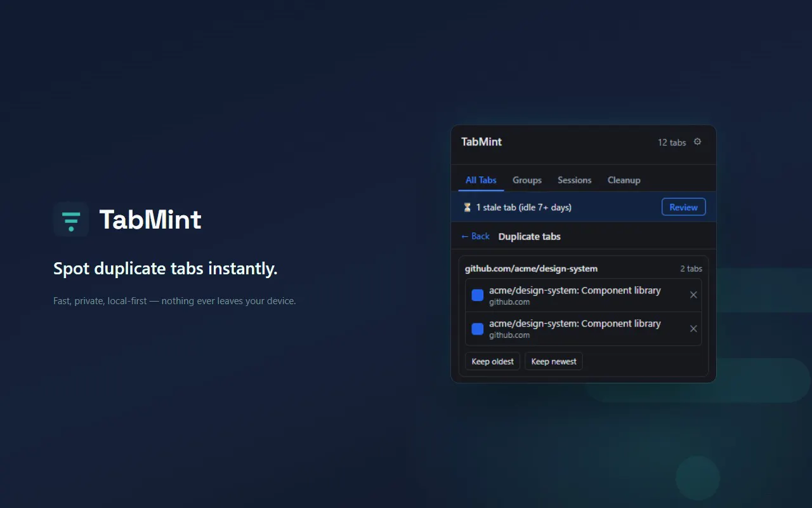Open the settings gear in TabMint popup
Image resolution: width=812 pixels, height=508 pixels.
tap(697, 142)
